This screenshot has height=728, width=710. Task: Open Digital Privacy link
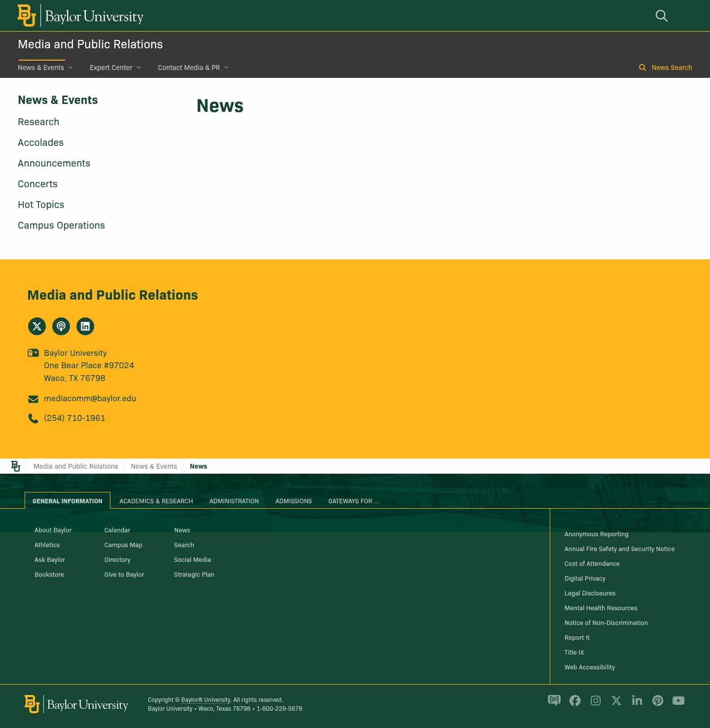coord(585,579)
